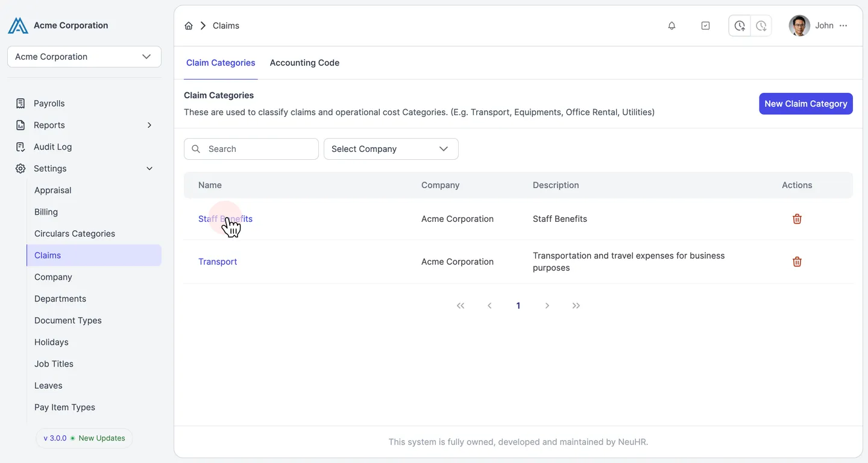Screen dimensions: 868x463
Task: Click the Description column header
Action: point(556,185)
